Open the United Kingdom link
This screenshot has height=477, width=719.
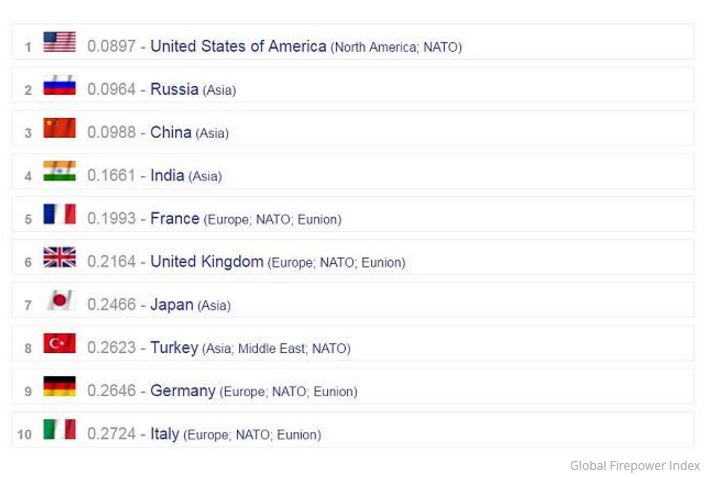tap(207, 261)
